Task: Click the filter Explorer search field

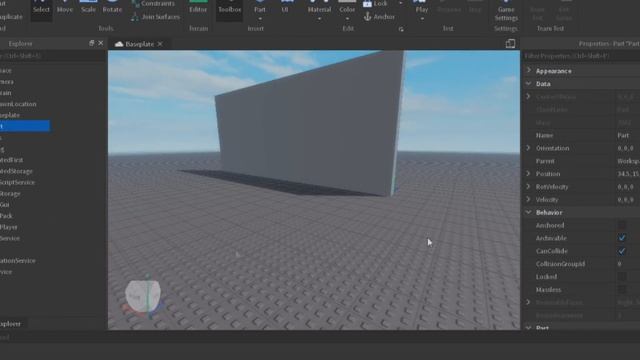Action: 53,56
